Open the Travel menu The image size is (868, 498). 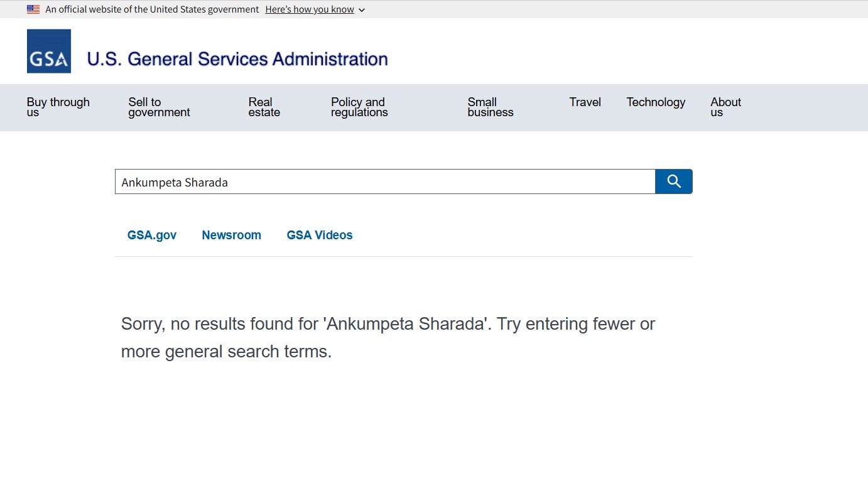pyautogui.click(x=585, y=102)
